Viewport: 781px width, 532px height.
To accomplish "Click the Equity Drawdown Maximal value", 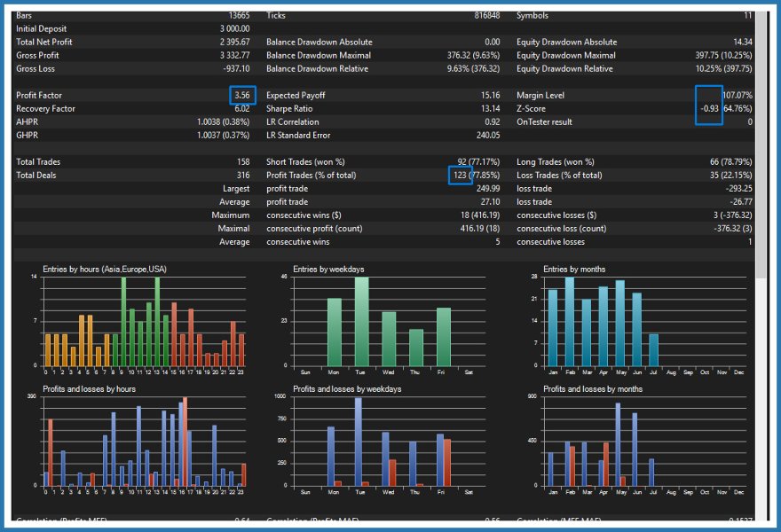I will tap(723, 55).
